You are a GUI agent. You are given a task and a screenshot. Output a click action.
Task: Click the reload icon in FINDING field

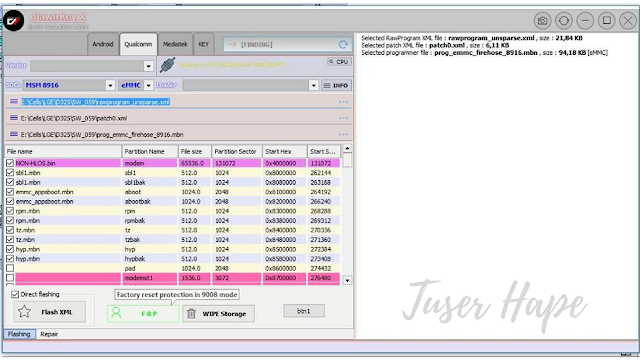point(343,44)
